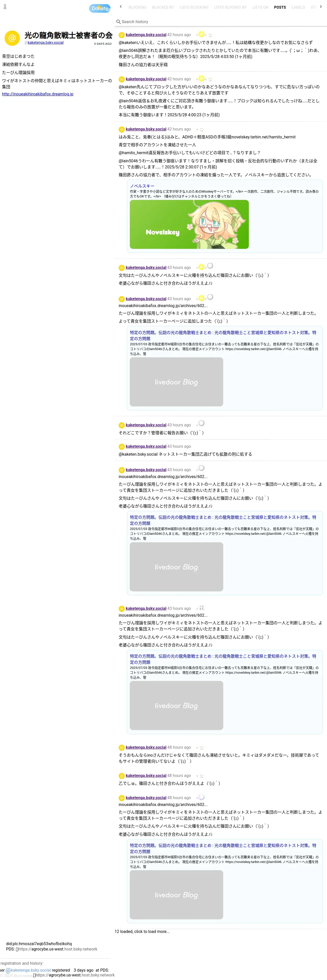Click gray circle avatar in first '文句はたーびんさんや' post header
The height and width of the screenshot is (980, 327).
(210, 266)
